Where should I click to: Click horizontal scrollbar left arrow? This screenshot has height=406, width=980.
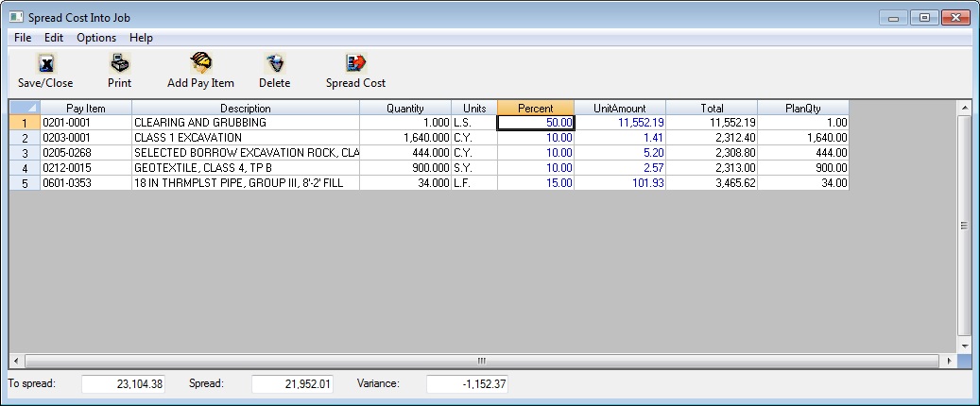16,361
